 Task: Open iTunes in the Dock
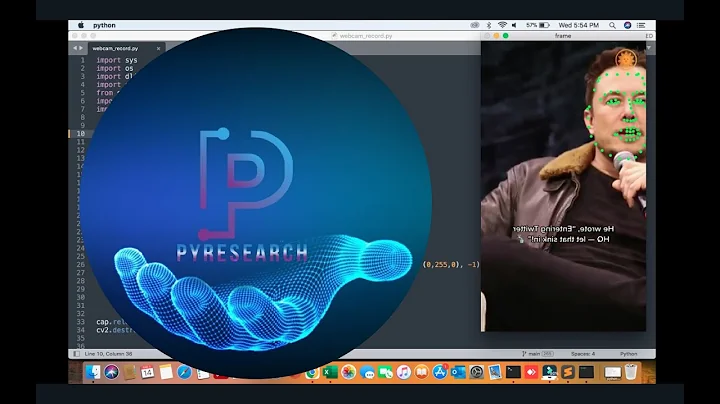point(404,372)
